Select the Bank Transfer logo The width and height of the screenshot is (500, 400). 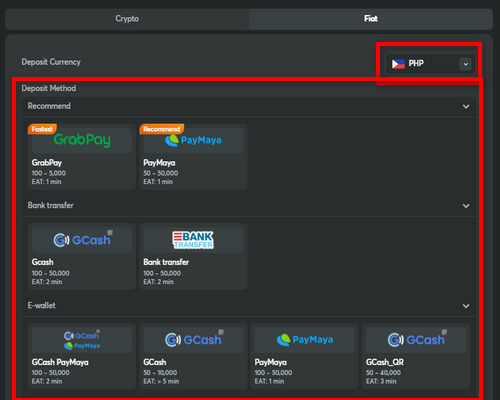[193, 240]
